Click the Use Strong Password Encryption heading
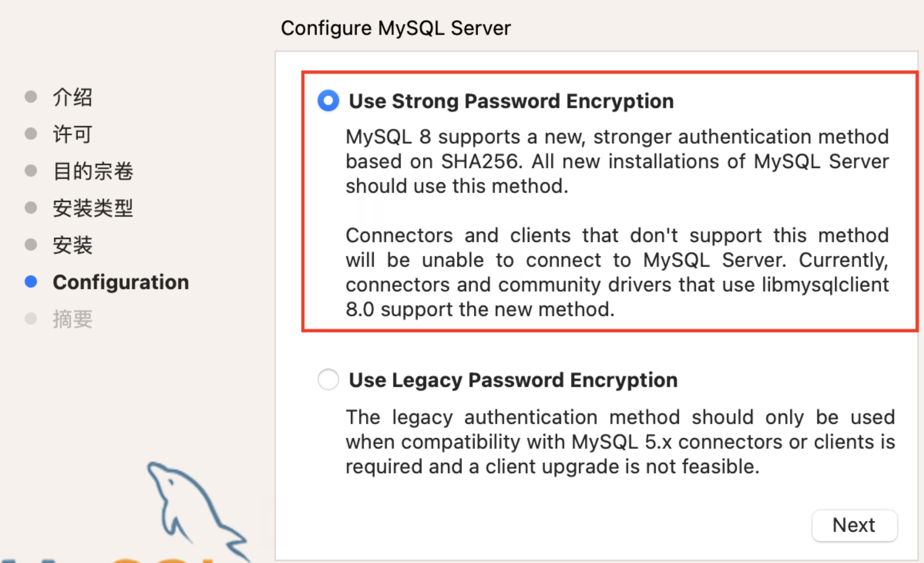 [x=511, y=101]
